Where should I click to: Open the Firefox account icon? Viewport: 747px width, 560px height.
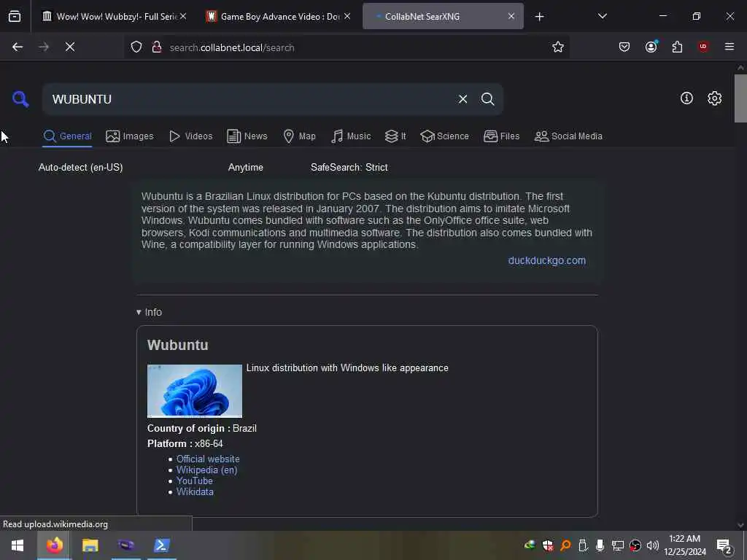coord(651,47)
